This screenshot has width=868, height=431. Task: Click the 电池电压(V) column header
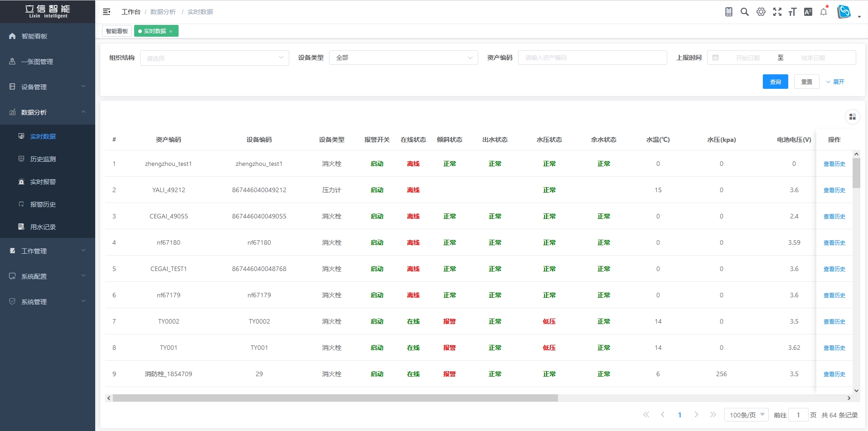pyautogui.click(x=794, y=140)
